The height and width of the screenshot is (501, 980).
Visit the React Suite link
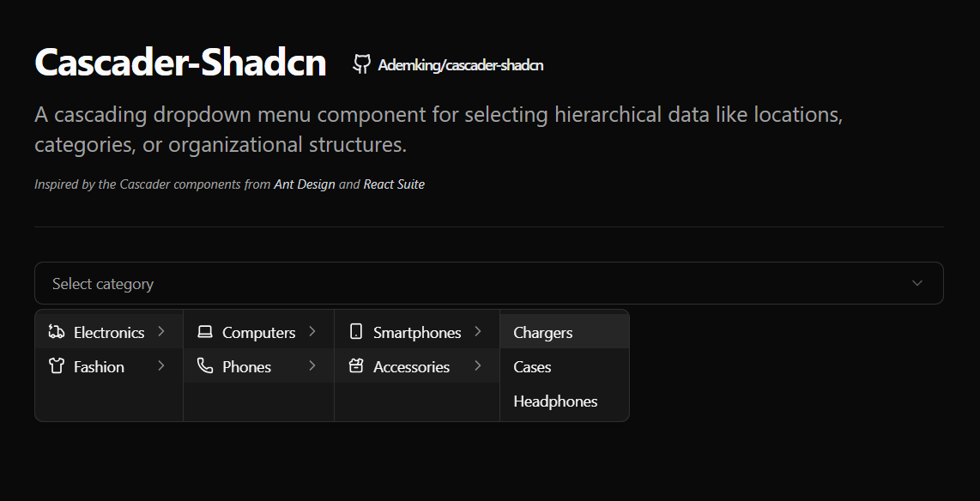(x=395, y=184)
